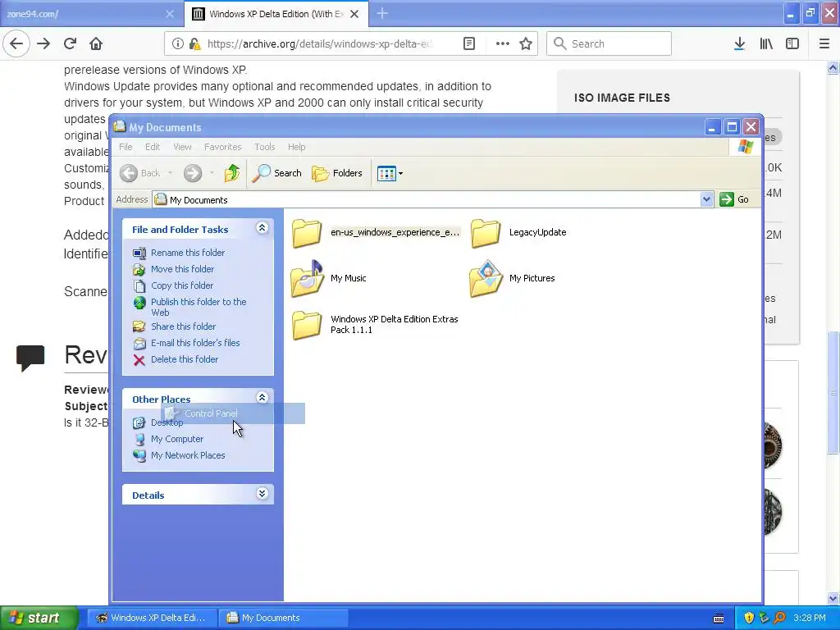The width and height of the screenshot is (840, 630).
Task: Open the Address bar dropdown list
Action: click(706, 199)
